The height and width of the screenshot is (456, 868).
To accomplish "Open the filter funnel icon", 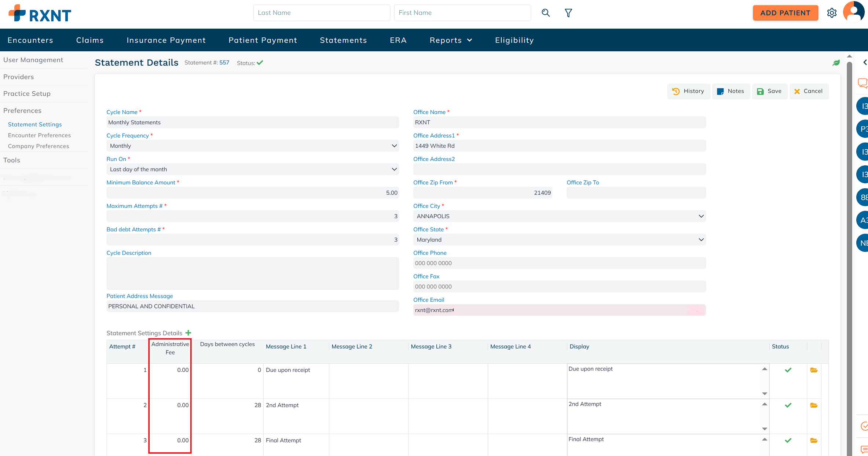I will coord(568,13).
